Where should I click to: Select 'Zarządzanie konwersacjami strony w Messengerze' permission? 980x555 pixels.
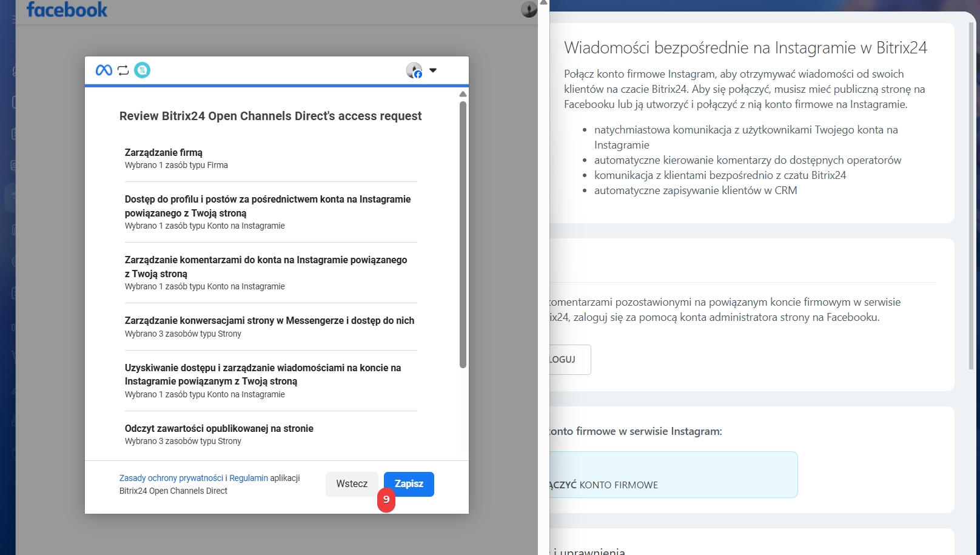(270, 326)
